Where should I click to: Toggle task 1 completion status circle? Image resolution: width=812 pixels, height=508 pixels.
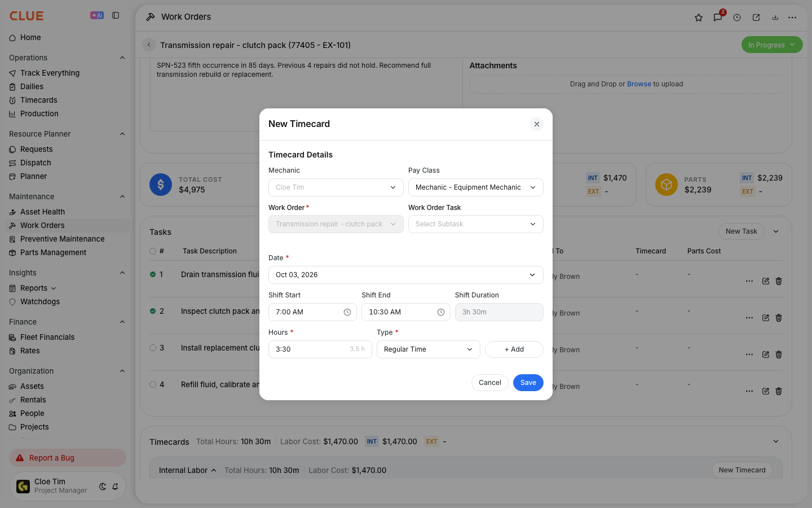tap(153, 275)
